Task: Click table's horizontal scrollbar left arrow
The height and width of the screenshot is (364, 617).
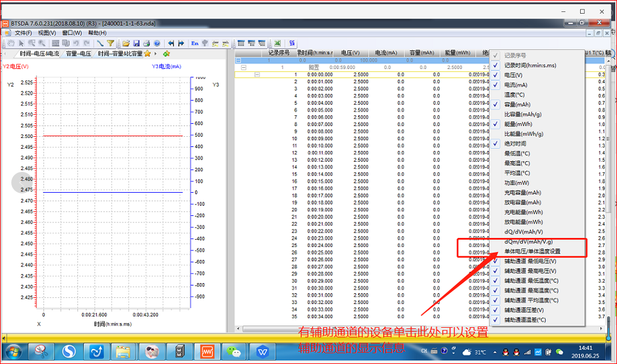Action: pos(237,328)
